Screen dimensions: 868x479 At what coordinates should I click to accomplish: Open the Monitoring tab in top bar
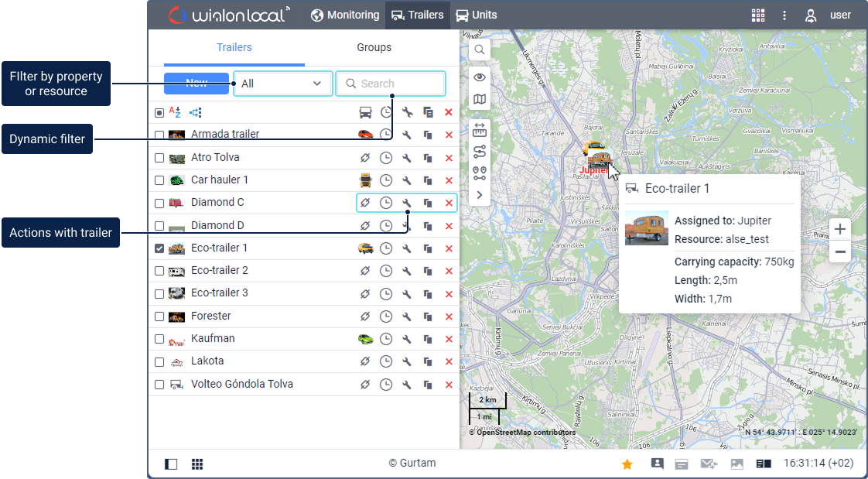[345, 15]
